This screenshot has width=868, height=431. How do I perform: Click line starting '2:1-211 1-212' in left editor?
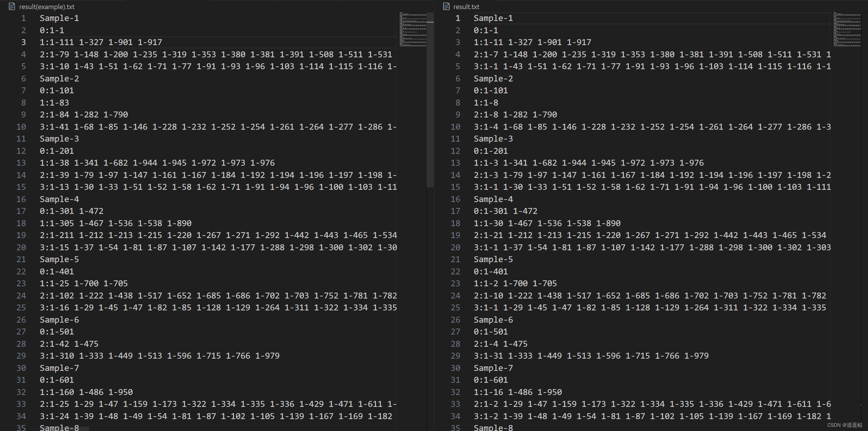(218, 235)
